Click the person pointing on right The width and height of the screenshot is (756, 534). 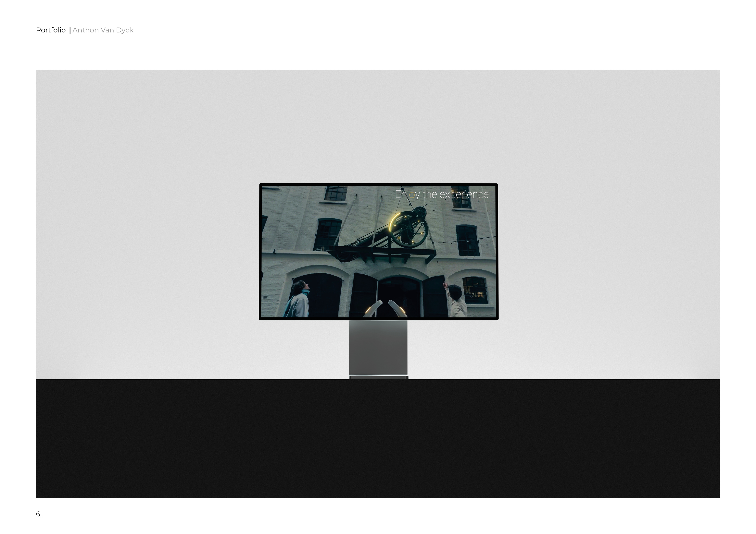tap(456, 301)
